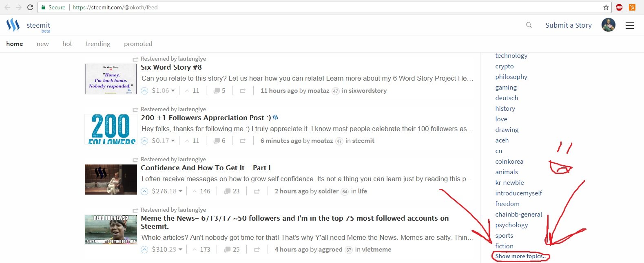Switch to the new tab
This screenshot has height=263, width=644.
(43, 44)
